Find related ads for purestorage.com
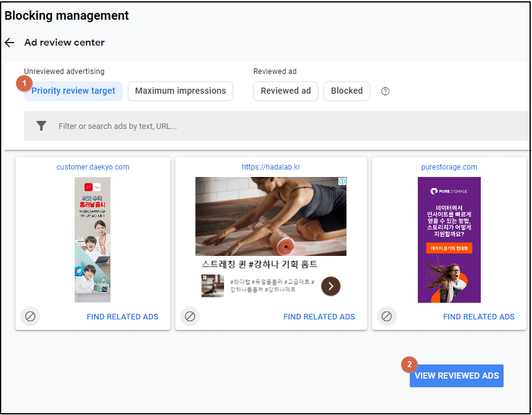This screenshot has width=532, height=415. coord(478,316)
